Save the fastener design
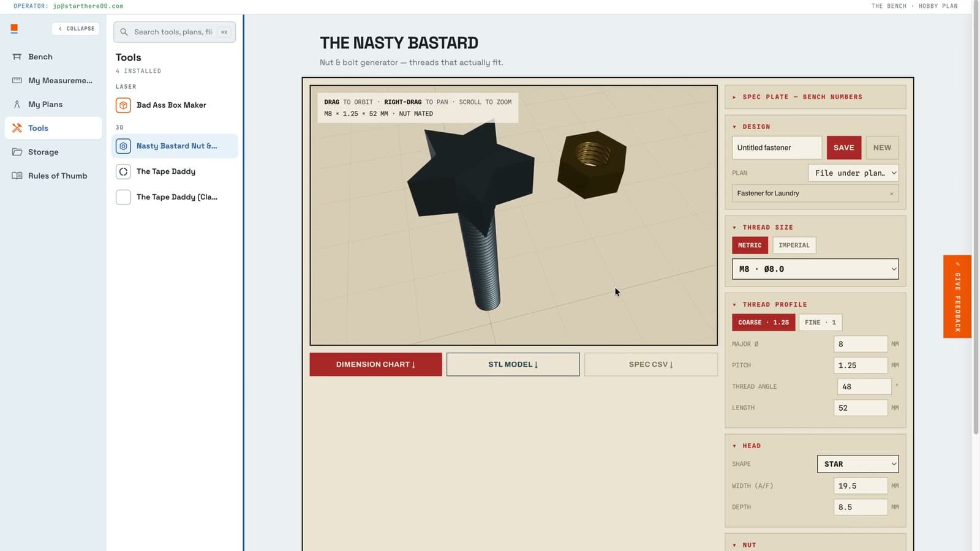The width and height of the screenshot is (980, 551). 843,148
